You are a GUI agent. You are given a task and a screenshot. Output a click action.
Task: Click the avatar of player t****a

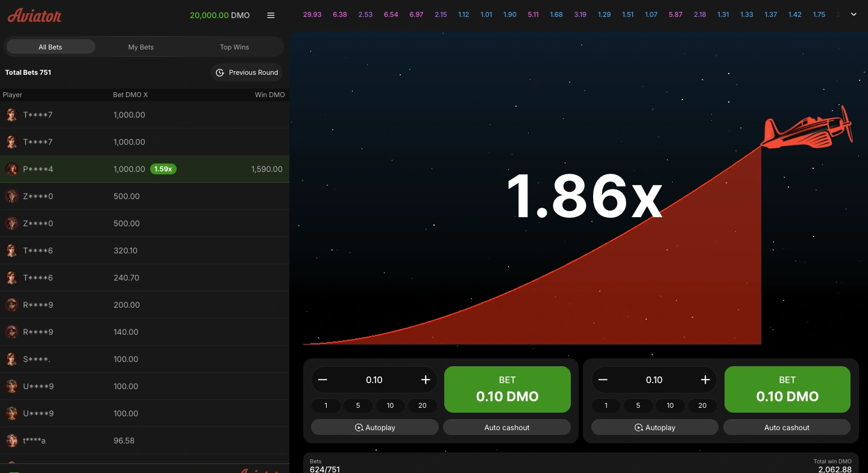pyautogui.click(x=11, y=440)
